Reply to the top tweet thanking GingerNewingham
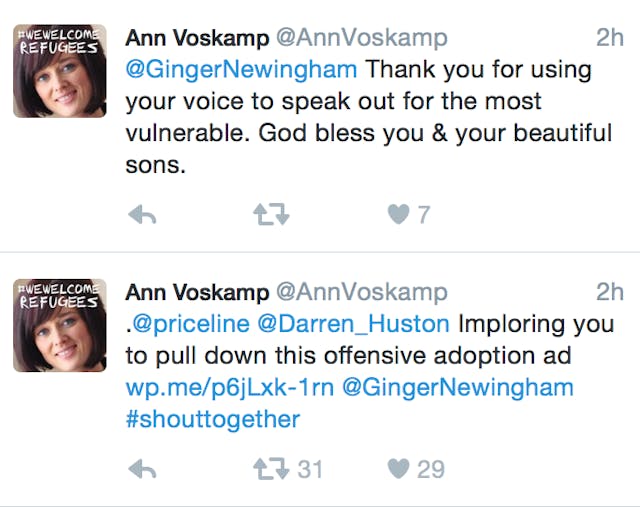The width and height of the screenshot is (640, 507). point(142,214)
